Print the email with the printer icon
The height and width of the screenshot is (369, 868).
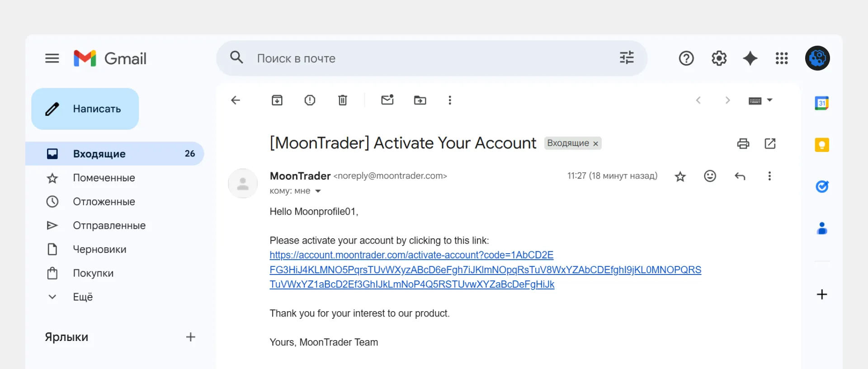(x=743, y=144)
